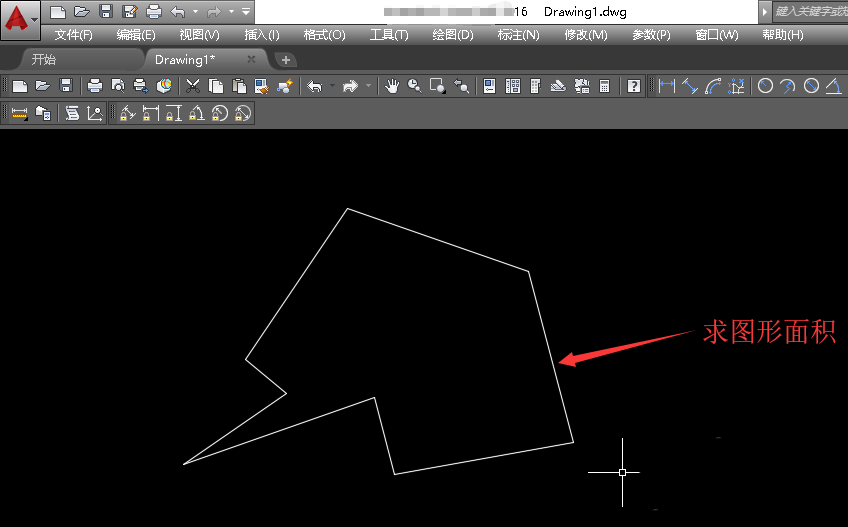Open the DesignCenter icon

pyautogui.click(x=513, y=85)
